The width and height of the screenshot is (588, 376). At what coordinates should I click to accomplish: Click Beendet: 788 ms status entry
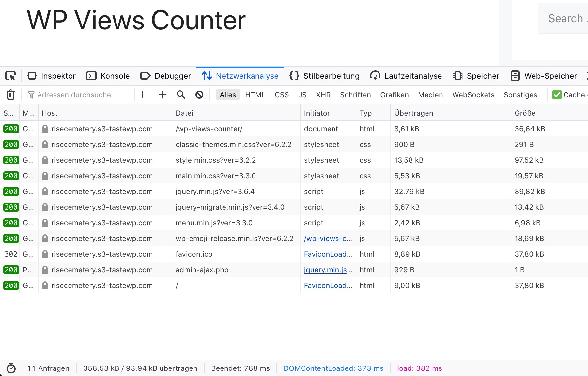240,368
